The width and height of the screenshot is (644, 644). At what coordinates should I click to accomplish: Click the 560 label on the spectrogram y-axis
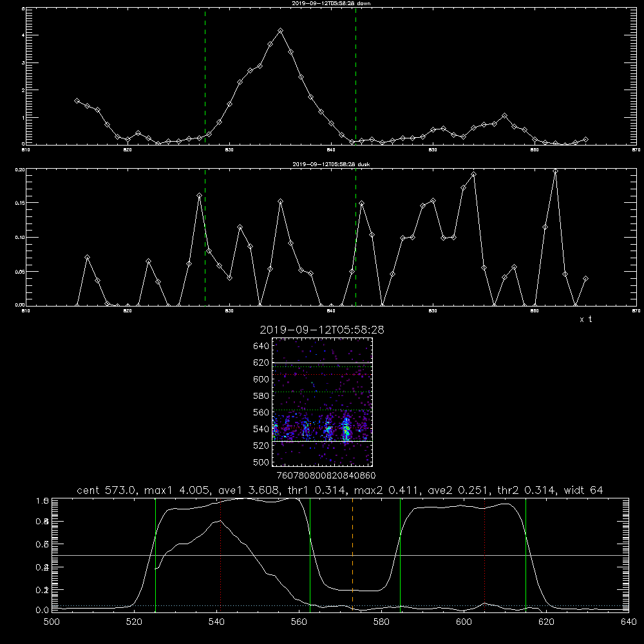pyautogui.click(x=261, y=412)
